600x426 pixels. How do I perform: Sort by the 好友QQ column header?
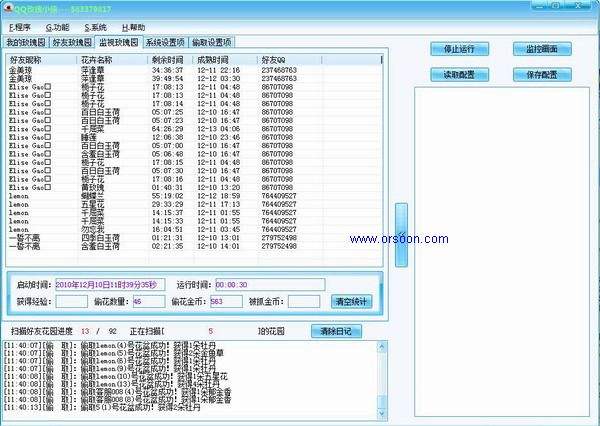tap(290, 60)
